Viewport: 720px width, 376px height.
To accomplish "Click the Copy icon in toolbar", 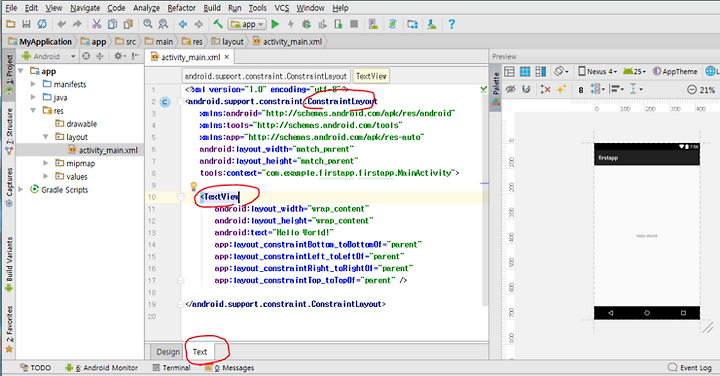I will (x=112, y=24).
